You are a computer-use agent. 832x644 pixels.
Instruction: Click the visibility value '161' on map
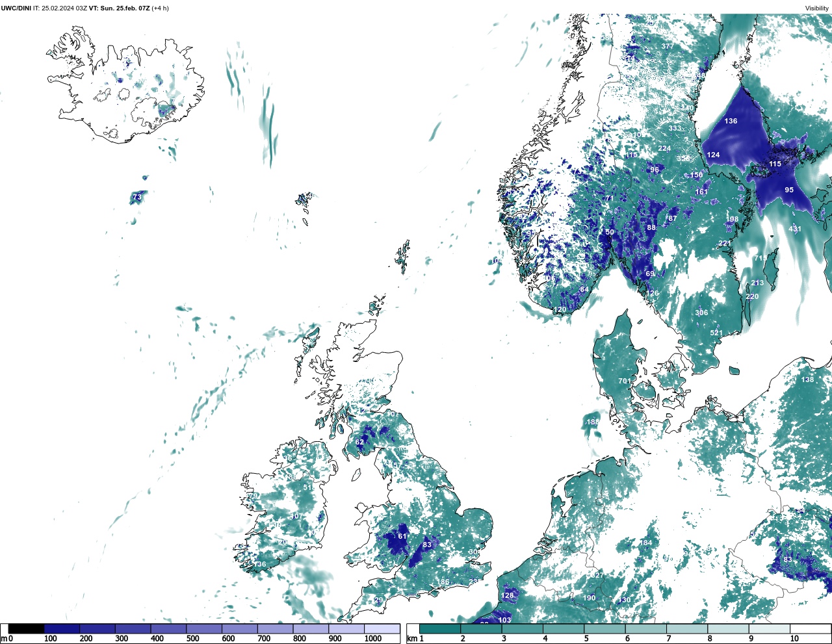click(x=701, y=192)
